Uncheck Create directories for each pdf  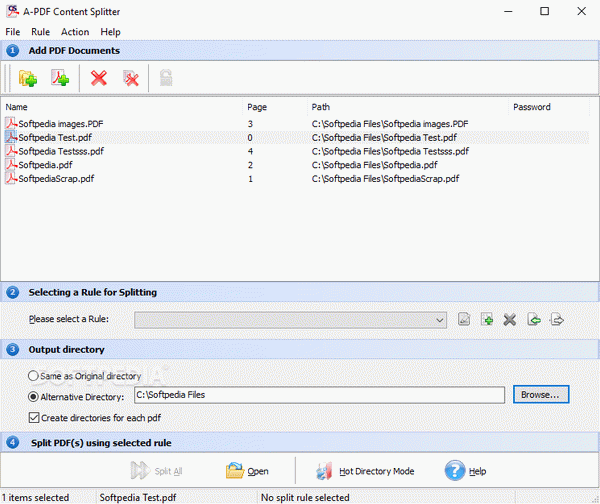[34, 418]
